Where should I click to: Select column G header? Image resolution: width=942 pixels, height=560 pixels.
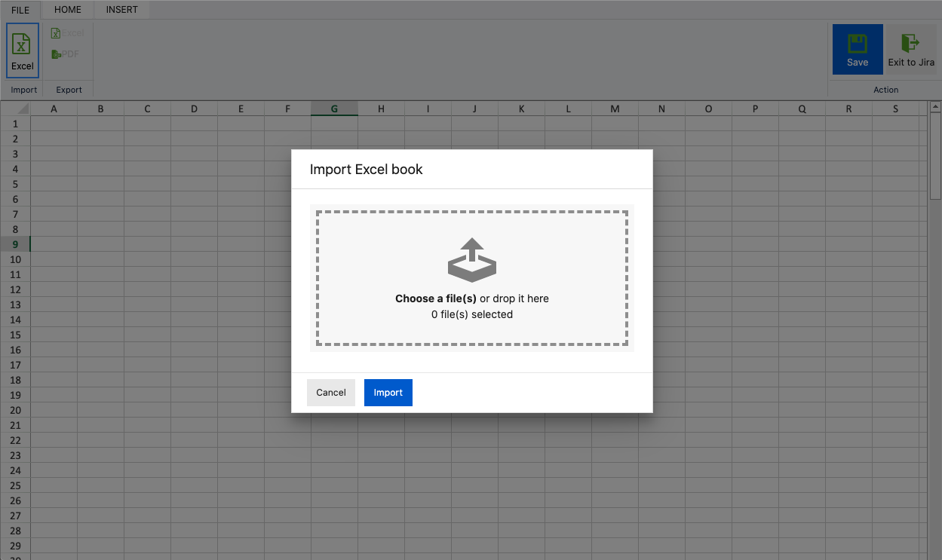click(334, 108)
